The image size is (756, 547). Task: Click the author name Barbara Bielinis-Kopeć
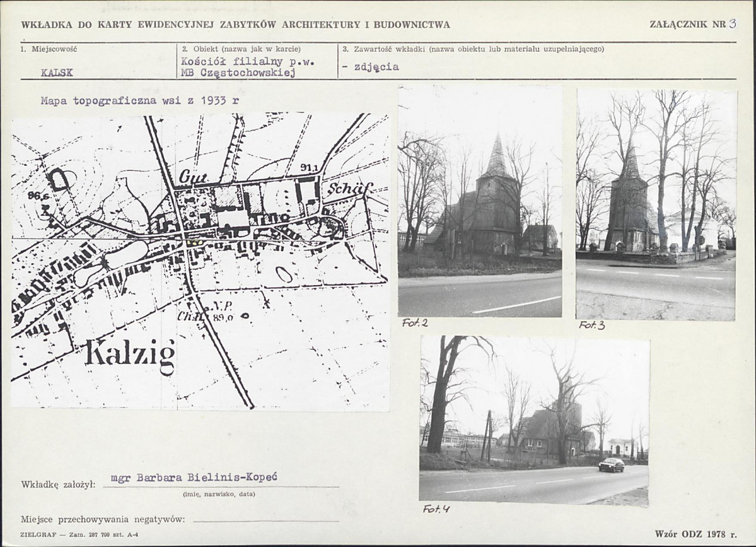tap(194, 478)
